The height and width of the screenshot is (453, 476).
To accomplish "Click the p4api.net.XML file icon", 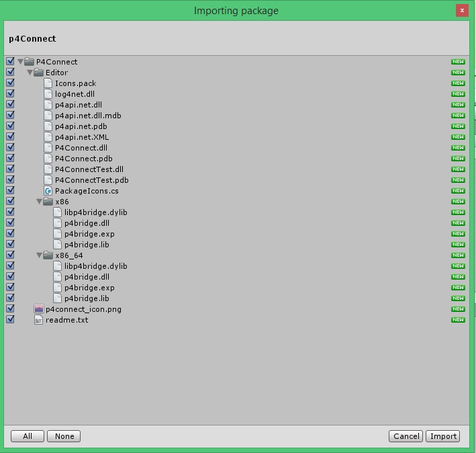I will [x=48, y=137].
